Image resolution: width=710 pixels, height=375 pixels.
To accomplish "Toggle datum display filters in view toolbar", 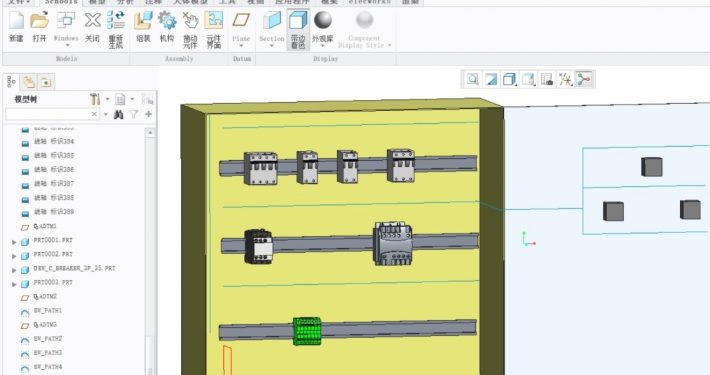I will point(565,80).
